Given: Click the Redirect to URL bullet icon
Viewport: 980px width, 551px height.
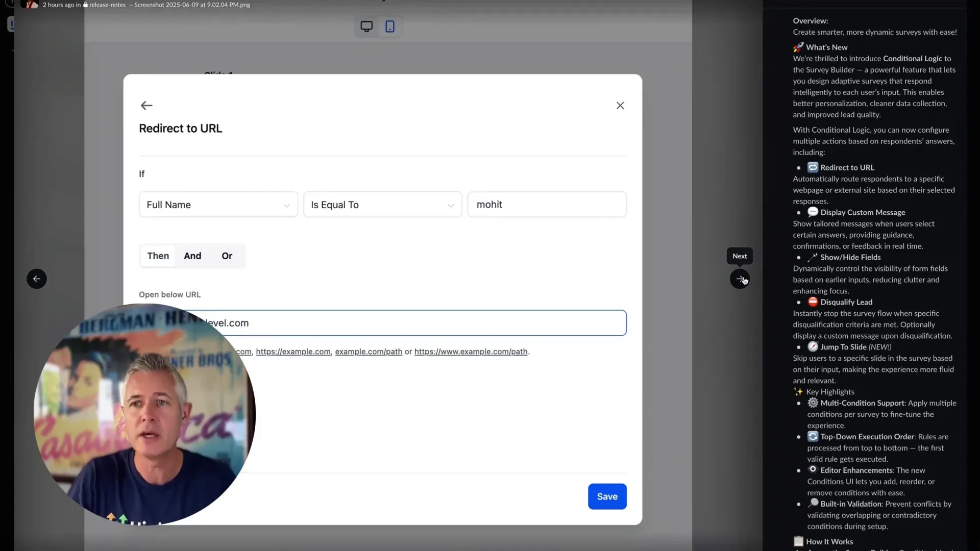Looking at the screenshot, I should (x=813, y=167).
